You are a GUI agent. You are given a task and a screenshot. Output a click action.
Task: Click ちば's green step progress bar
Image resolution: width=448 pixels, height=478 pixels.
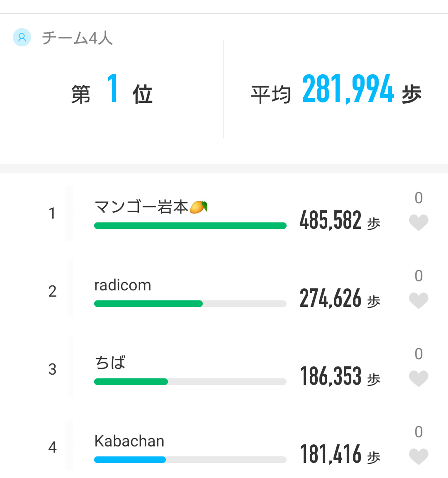[131, 382]
